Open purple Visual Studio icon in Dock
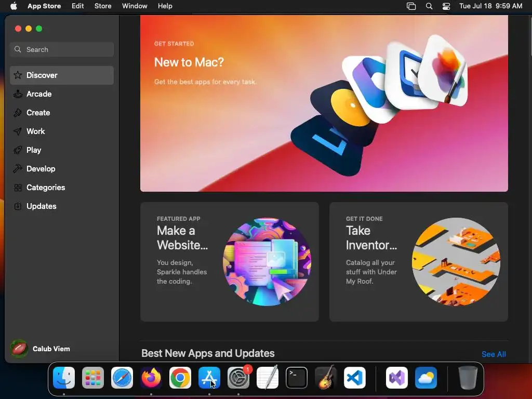Image resolution: width=532 pixels, height=399 pixels. 397,378
